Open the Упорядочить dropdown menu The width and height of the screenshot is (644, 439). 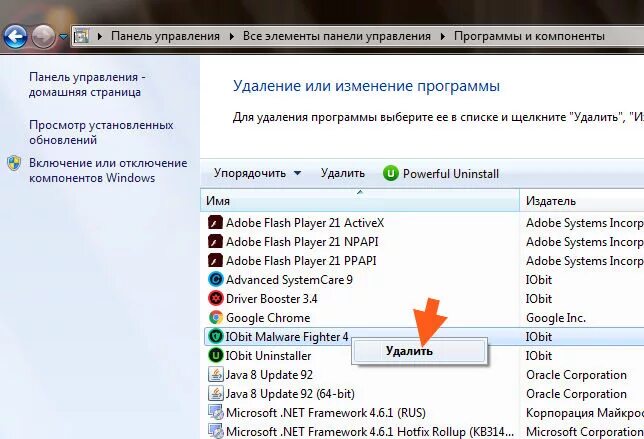(x=257, y=173)
